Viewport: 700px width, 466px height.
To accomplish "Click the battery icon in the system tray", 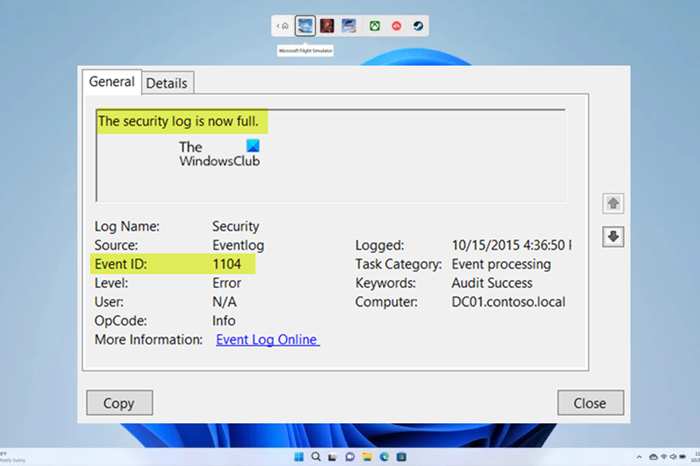I will tap(682, 457).
